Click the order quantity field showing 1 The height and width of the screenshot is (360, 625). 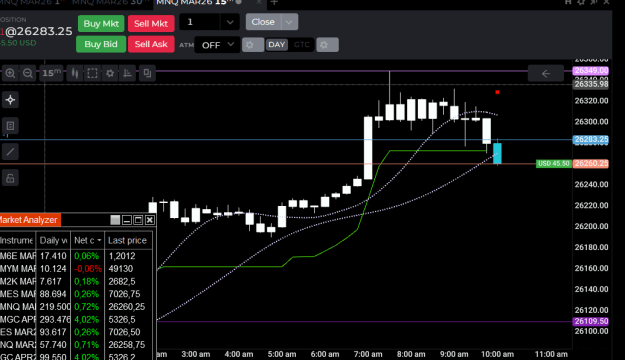tap(199, 22)
